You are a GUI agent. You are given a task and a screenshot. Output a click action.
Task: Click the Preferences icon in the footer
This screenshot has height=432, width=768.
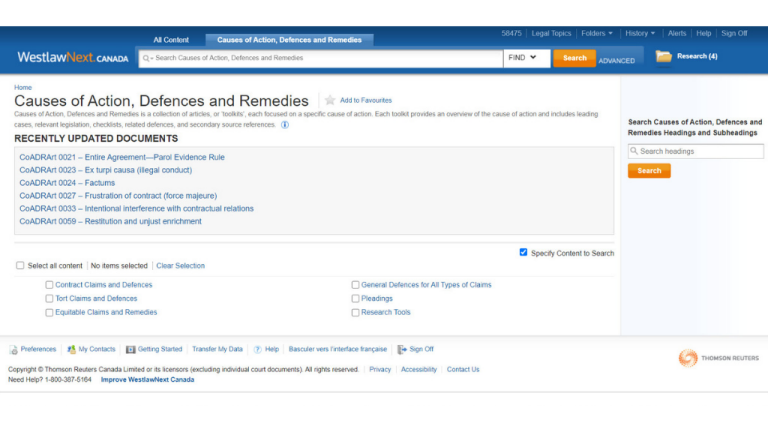point(13,350)
